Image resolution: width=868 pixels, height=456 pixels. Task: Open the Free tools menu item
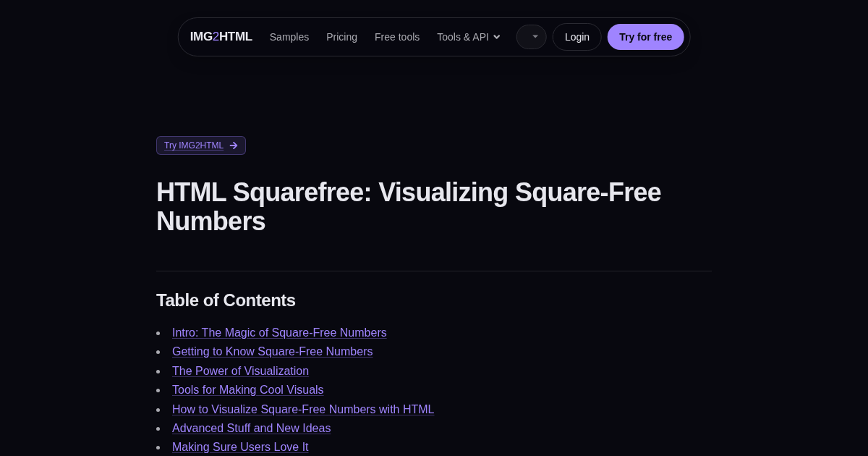coord(397,37)
